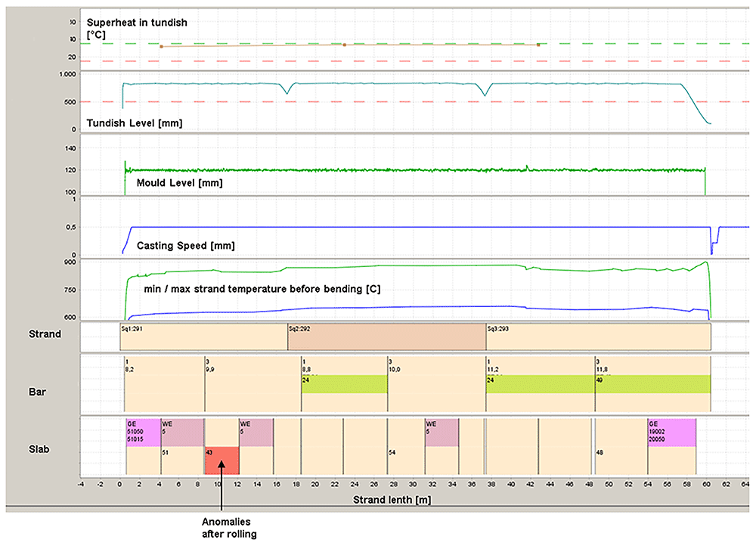Click the first superheat measurement point
Image resolution: width=756 pixels, height=546 pixels.
pos(161,47)
